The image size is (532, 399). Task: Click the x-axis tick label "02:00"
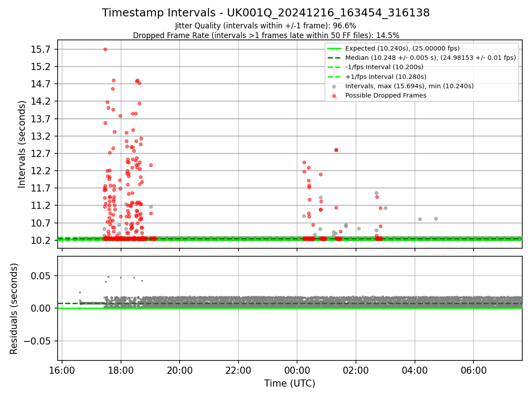pos(356,371)
